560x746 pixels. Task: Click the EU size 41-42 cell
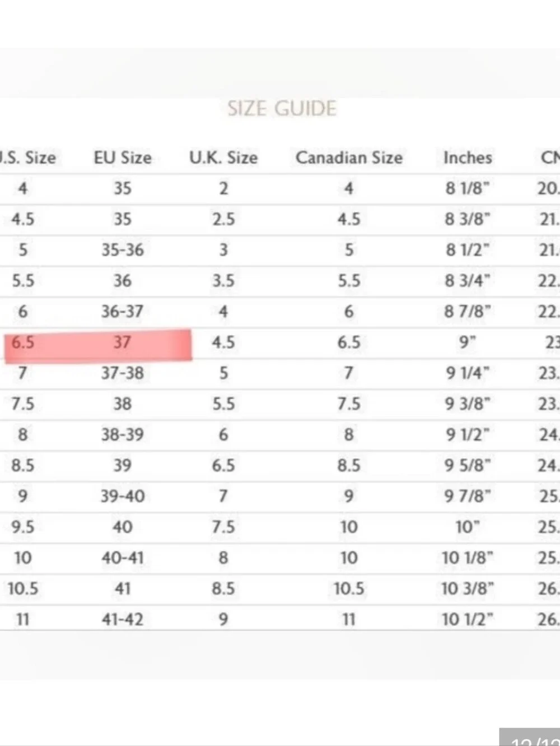pos(123,619)
